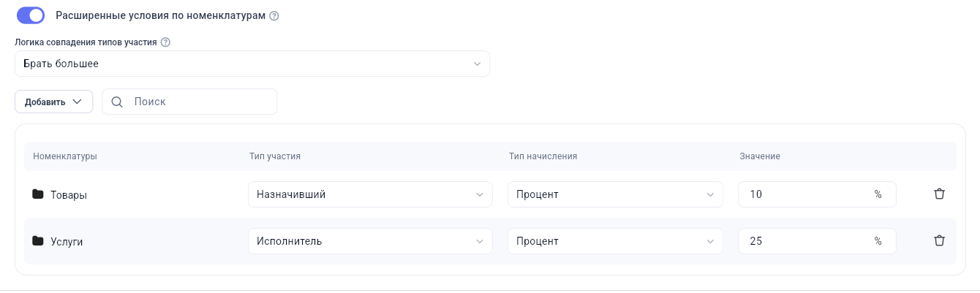Select the Товары row label

click(x=69, y=195)
